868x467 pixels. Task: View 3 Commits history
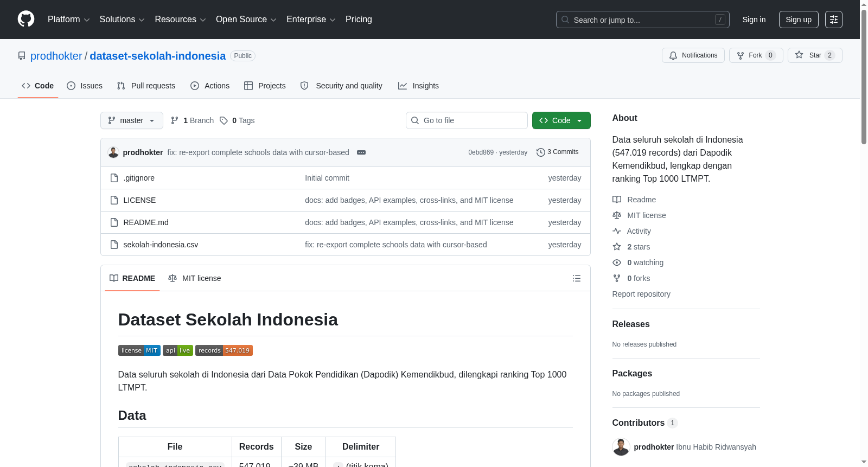click(x=558, y=152)
